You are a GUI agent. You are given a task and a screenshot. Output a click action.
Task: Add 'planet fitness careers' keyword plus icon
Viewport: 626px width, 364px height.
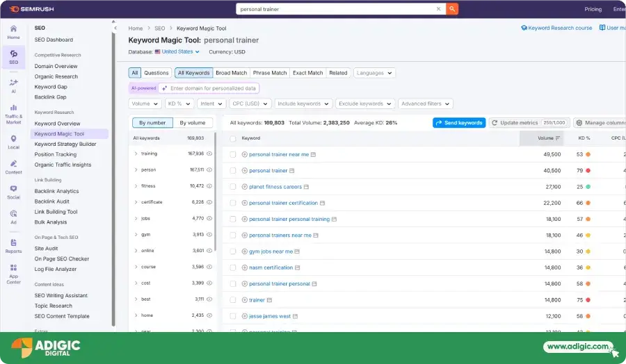[x=244, y=187]
